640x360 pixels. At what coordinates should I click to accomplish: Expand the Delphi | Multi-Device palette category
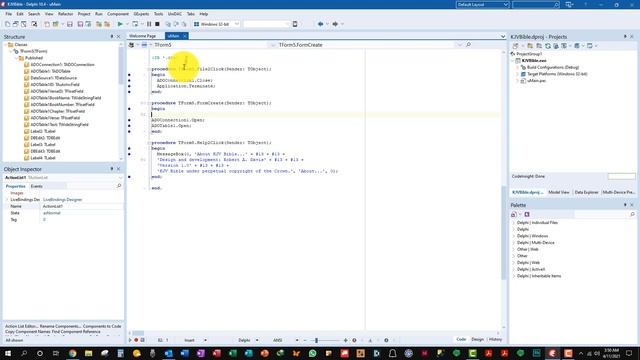(513, 242)
